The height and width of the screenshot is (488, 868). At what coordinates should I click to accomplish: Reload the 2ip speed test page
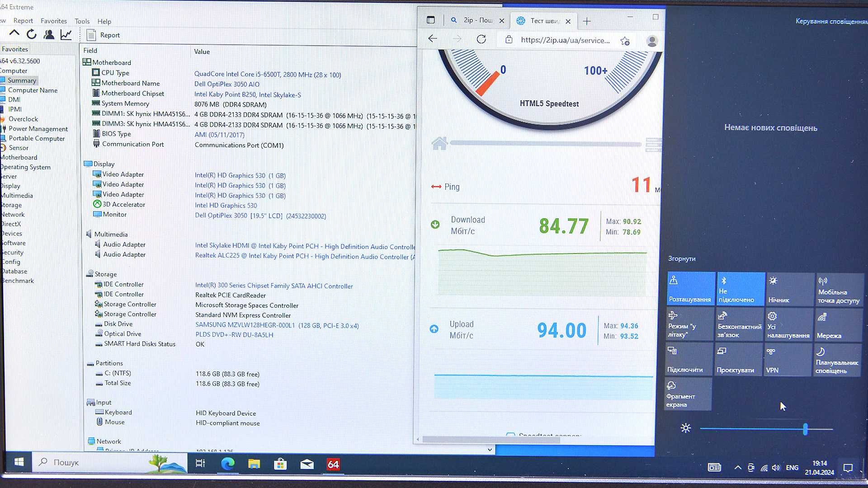click(x=481, y=39)
